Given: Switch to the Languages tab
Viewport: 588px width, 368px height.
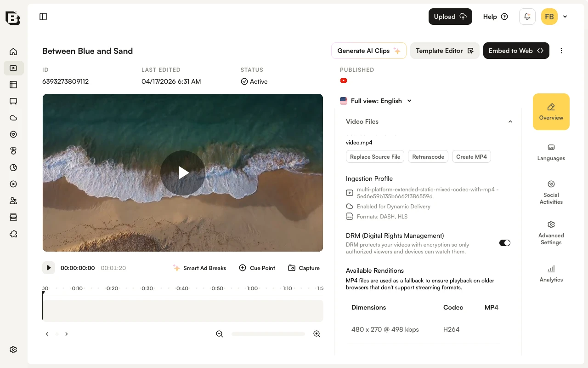Looking at the screenshot, I should pos(551,152).
